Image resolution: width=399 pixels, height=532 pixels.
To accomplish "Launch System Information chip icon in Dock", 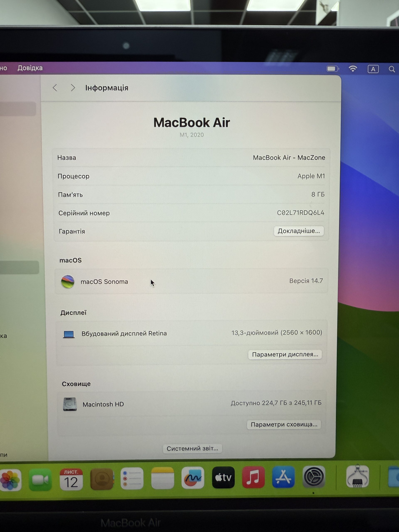I will click(357, 476).
